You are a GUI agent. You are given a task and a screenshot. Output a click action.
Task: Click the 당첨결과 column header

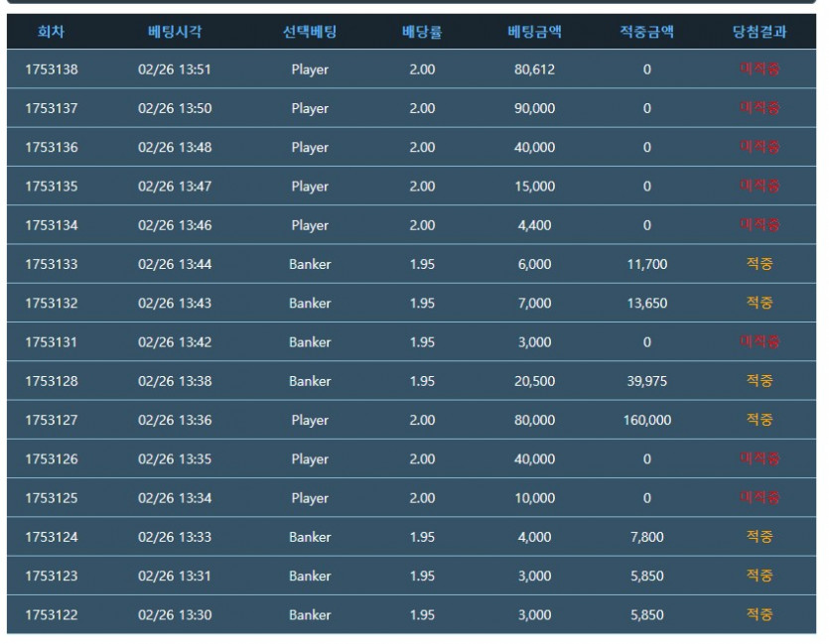(760, 32)
